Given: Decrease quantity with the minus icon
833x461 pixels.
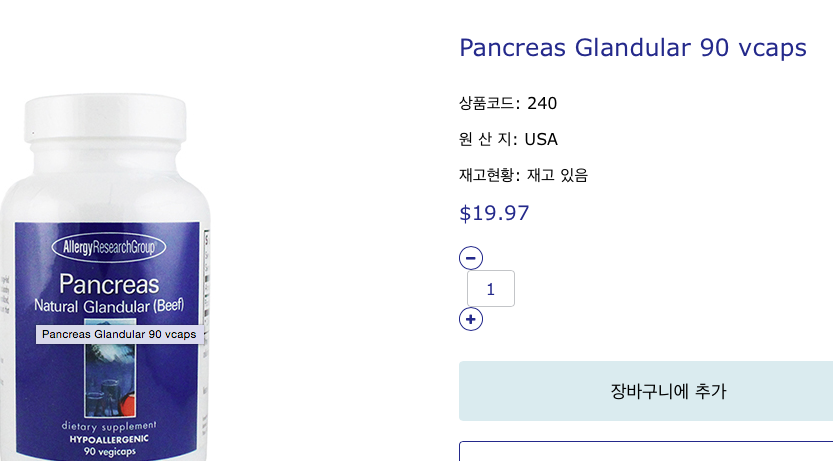Looking at the screenshot, I should tap(471, 258).
